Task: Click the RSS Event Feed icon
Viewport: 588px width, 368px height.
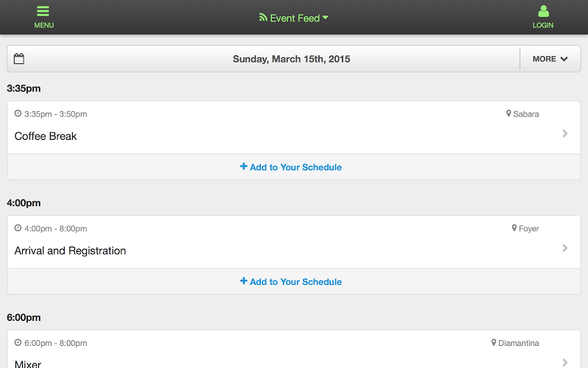Action: (263, 17)
